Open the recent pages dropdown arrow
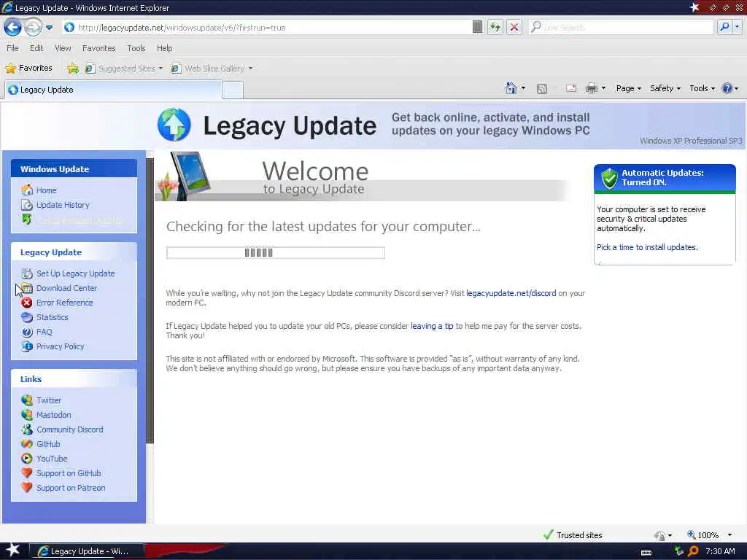This screenshot has width=747, height=560. point(49,28)
